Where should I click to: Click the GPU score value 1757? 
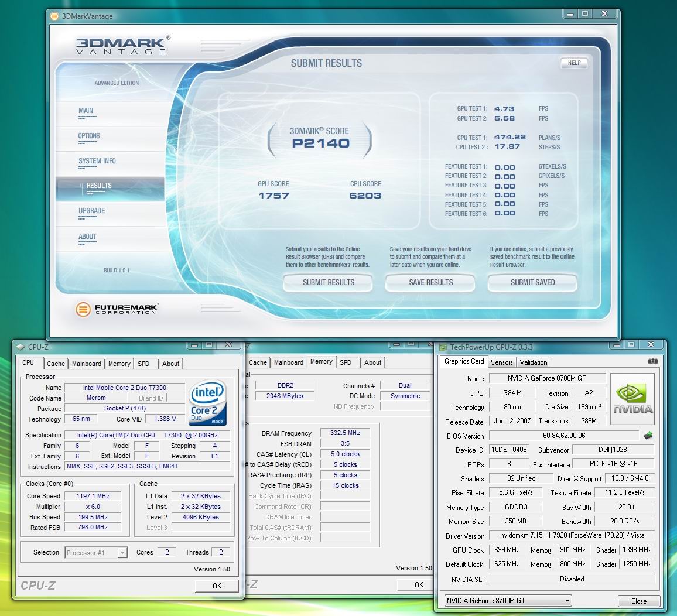point(273,196)
